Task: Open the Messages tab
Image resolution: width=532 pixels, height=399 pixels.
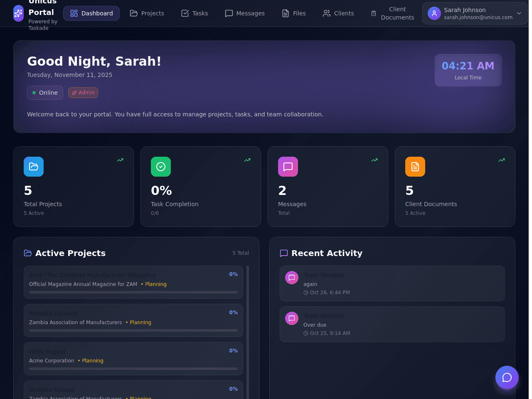Action: coord(245,13)
